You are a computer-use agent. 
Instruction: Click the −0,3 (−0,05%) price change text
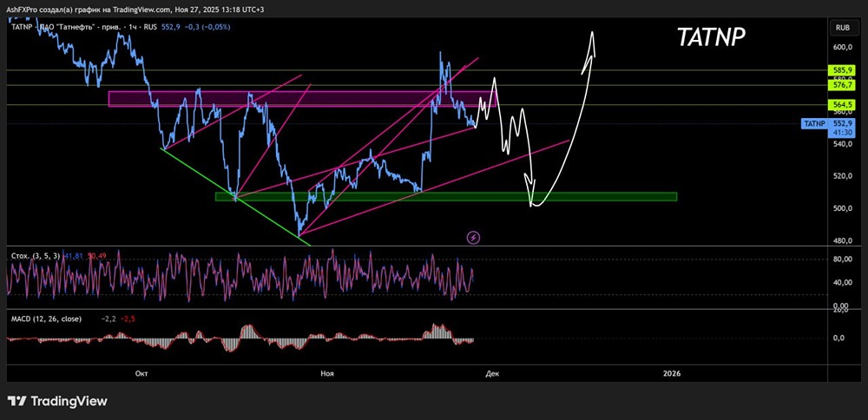(x=206, y=27)
